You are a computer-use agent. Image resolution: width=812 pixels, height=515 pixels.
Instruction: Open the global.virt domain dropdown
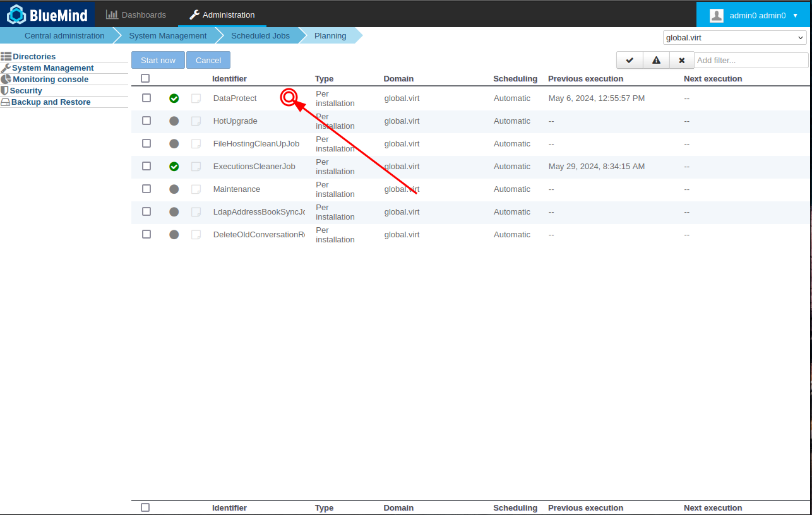pos(735,38)
